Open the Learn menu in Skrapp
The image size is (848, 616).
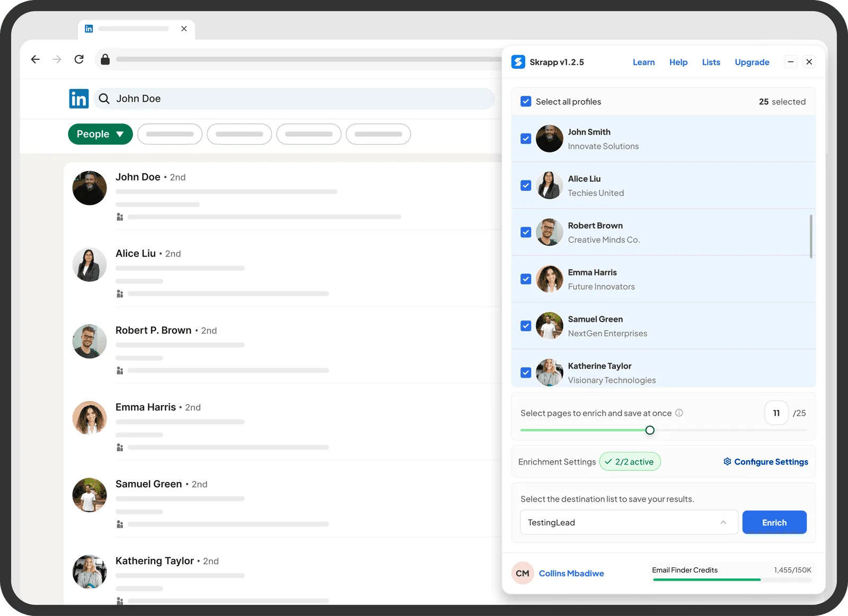(643, 62)
